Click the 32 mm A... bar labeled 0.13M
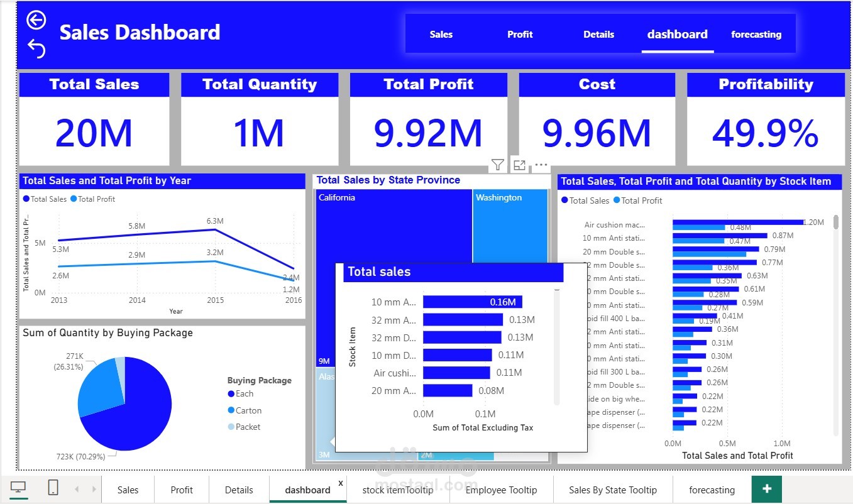This screenshot has height=504, width=853. click(x=463, y=320)
